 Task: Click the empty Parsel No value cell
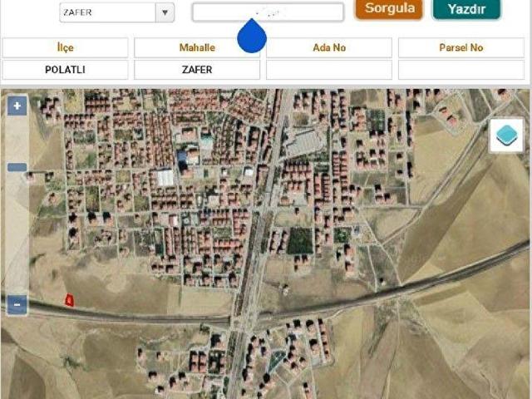click(461, 70)
